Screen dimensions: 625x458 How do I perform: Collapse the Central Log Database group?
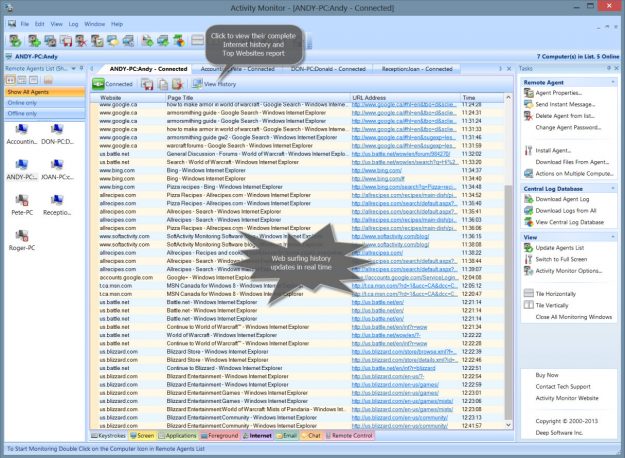[x=612, y=187]
